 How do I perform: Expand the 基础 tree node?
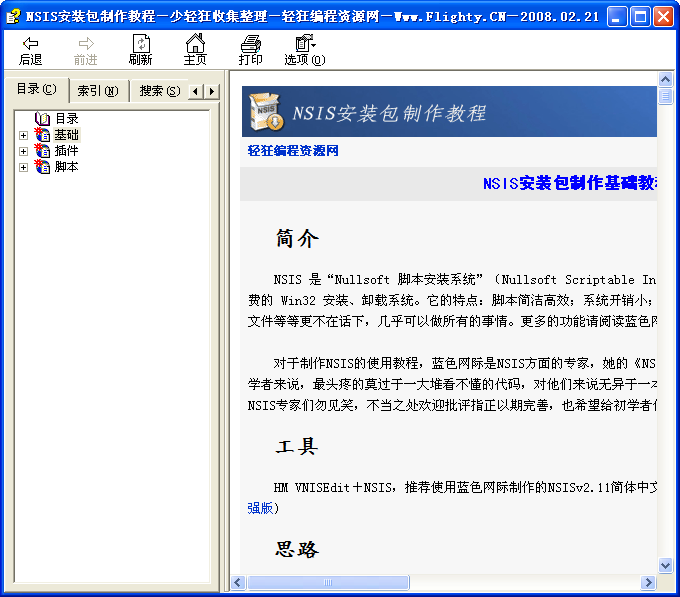[23, 135]
